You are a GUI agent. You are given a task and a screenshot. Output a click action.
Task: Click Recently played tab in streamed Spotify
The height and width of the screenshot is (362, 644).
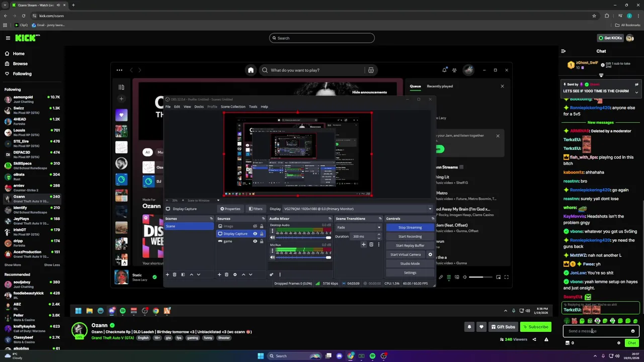click(440, 86)
